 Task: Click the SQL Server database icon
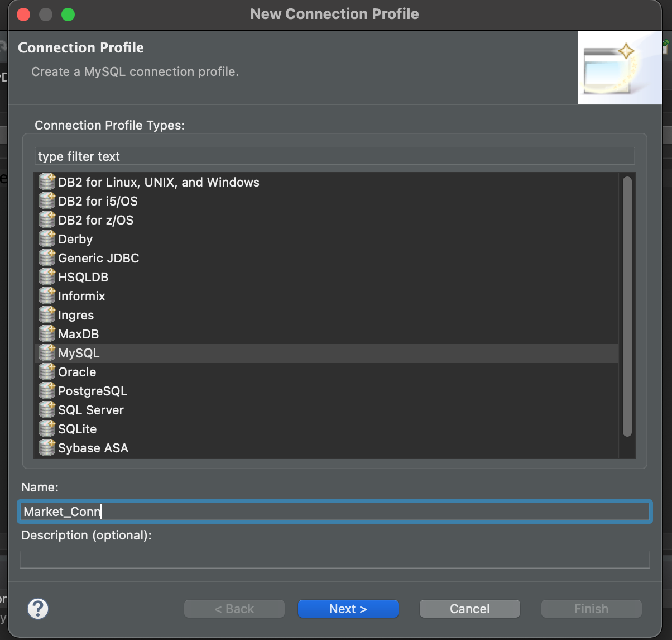coord(47,410)
